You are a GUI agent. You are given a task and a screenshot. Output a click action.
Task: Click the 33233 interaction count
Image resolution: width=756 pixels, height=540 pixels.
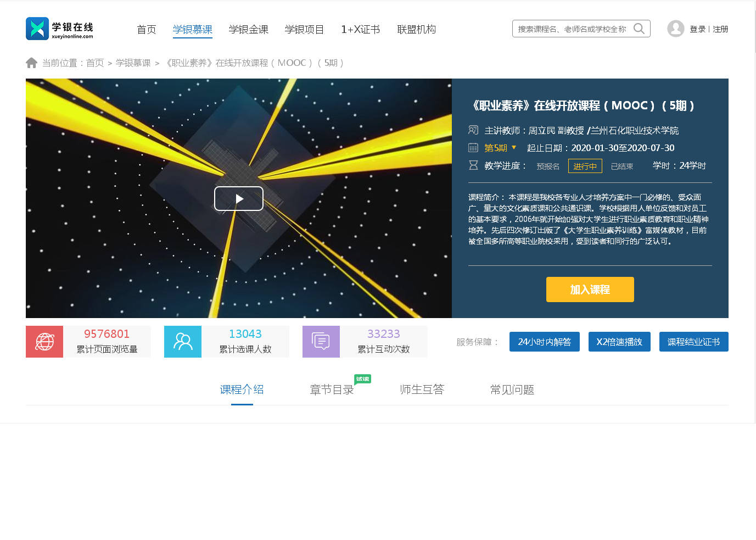pyautogui.click(x=384, y=334)
